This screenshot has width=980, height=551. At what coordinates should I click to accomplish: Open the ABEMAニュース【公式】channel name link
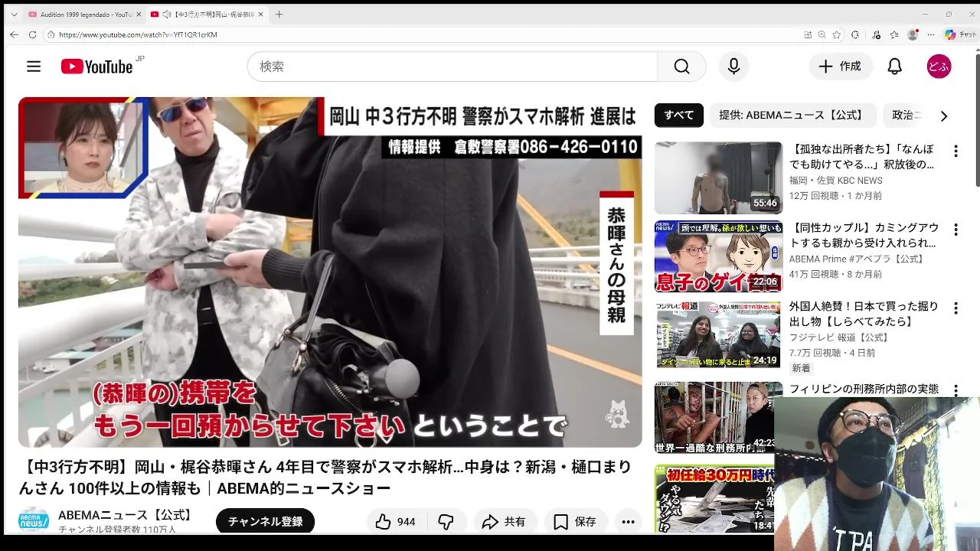pyautogui.click(x=126, y=515)
